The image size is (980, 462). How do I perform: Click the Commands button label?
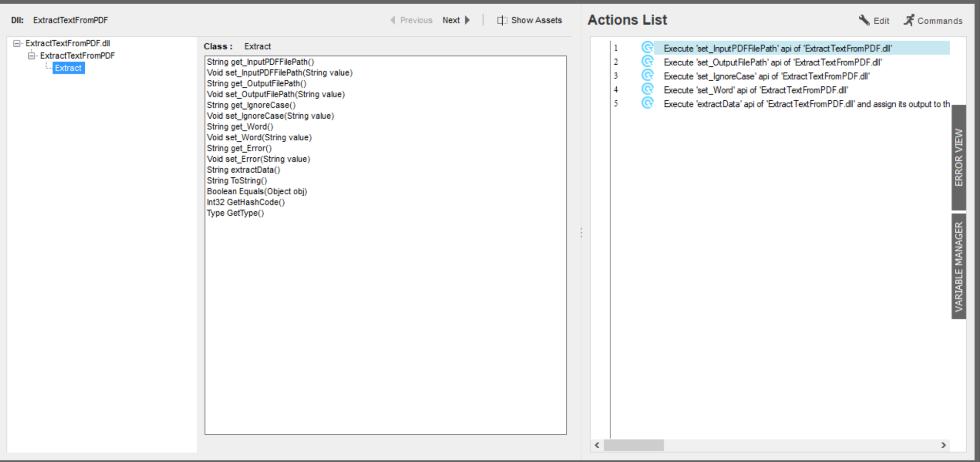click(940, 21)
